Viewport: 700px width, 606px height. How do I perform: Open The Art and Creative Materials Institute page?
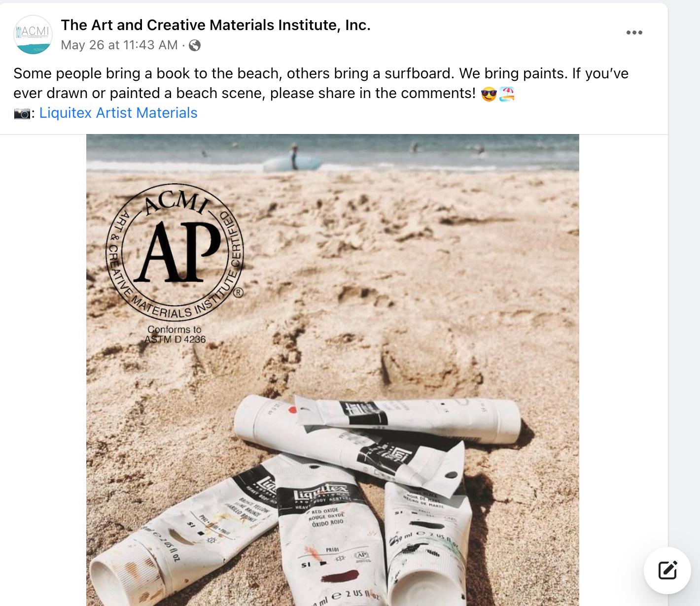click(x=215, y=25)
